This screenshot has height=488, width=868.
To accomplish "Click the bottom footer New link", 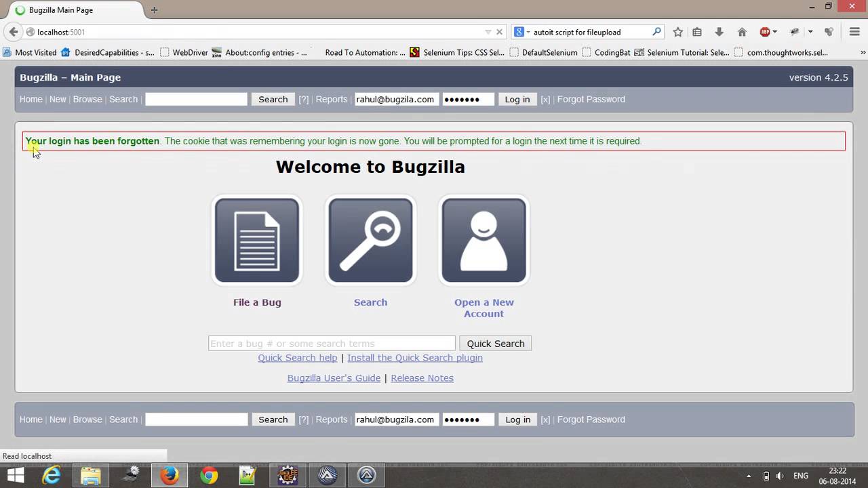I will point(58,420).
